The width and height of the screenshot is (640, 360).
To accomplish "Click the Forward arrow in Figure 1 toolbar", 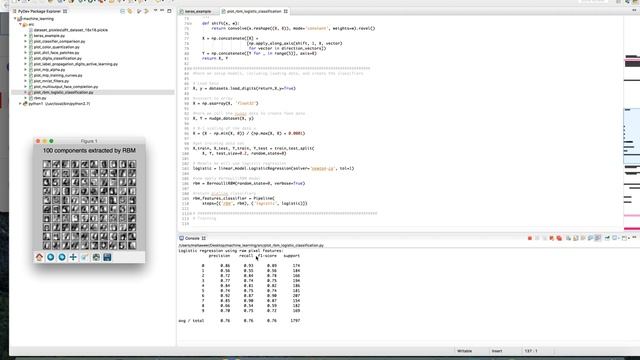I will coord(62,257).
